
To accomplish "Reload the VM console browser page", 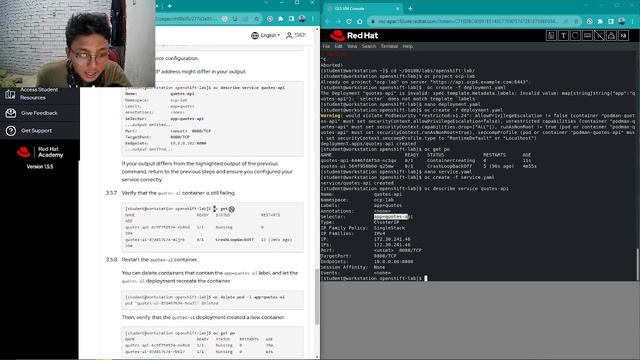I will point(349,21).
